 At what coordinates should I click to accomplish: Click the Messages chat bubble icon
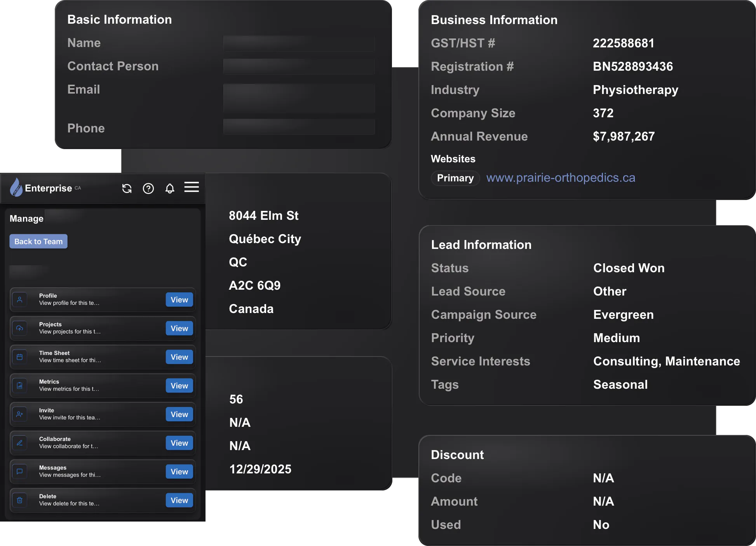20,471
